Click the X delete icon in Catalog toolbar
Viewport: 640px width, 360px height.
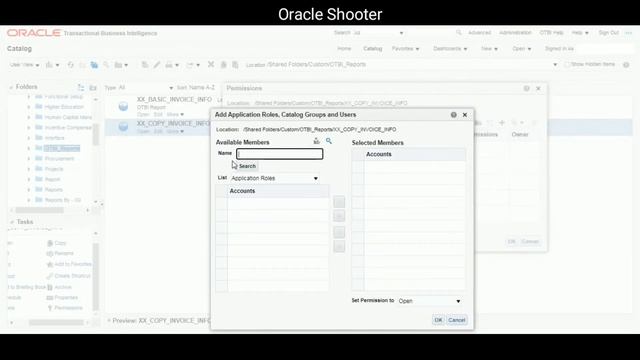(211, 64)
